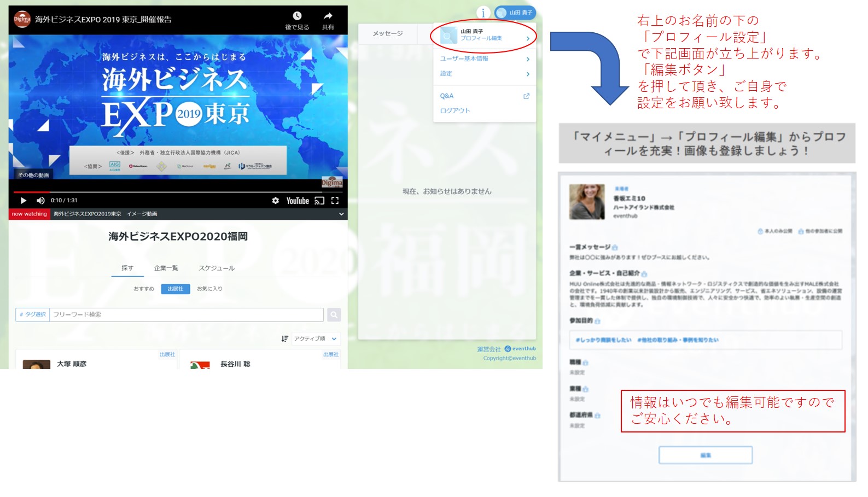Image resolution: width=868 pixels, height=497 pixels.
Task: Click the # タグ選択 button
Action: coord(33,314)
